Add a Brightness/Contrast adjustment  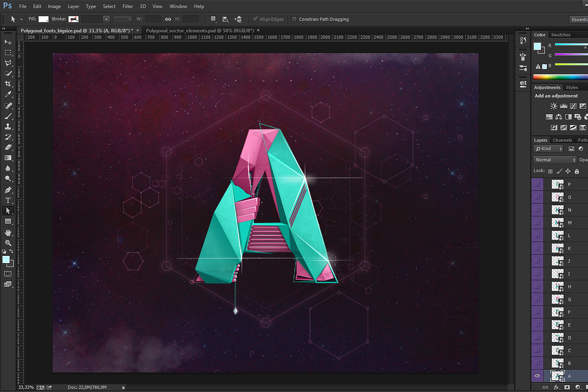554,106
